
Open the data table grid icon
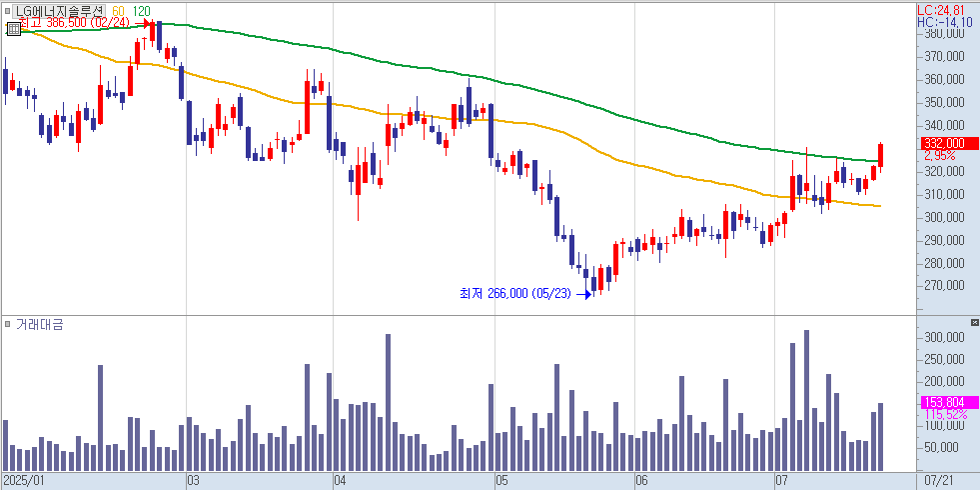(13, 29)
